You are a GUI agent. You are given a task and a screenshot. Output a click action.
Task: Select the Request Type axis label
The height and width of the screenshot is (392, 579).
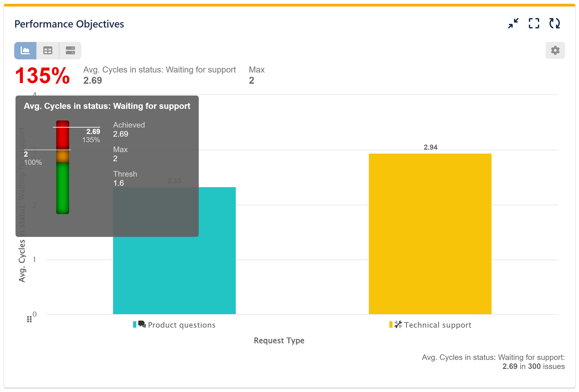click(279, 341)
